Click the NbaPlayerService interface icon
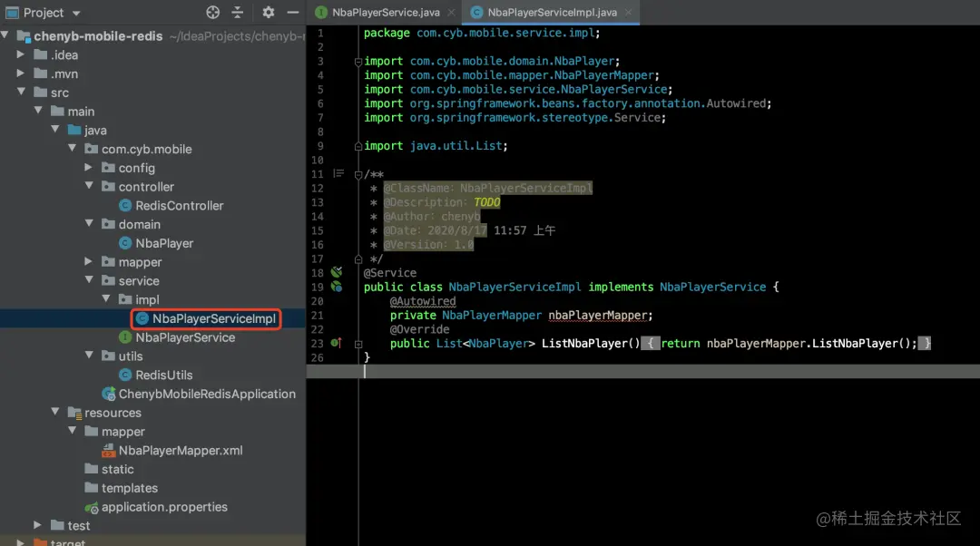Image resolution: width=980 pixels, height=546 pixels. 125,337
